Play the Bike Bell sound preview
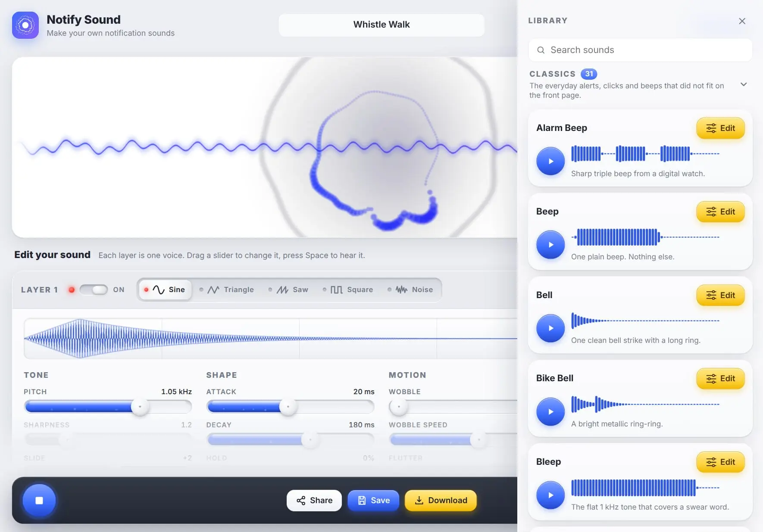The width and height of the screenshot is (763, 532). (x=550, y=412)
